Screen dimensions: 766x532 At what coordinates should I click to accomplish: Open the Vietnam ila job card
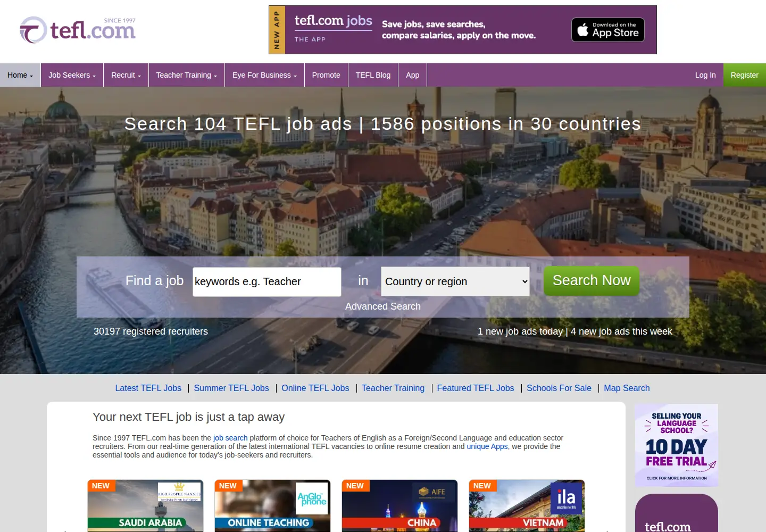pos(527,506)
